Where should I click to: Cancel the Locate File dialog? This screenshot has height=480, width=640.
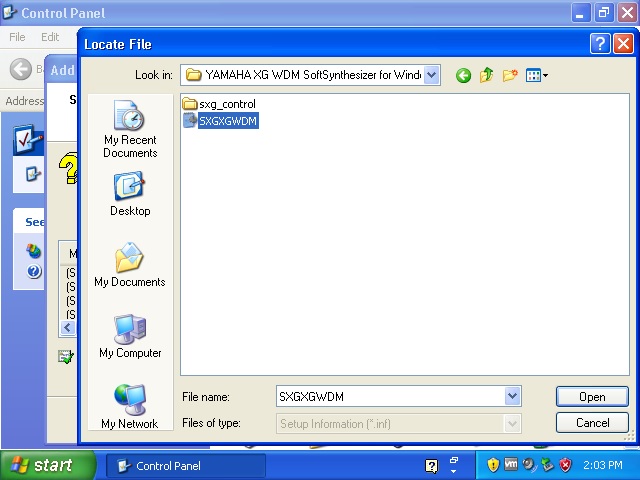[x=592, y=423]
